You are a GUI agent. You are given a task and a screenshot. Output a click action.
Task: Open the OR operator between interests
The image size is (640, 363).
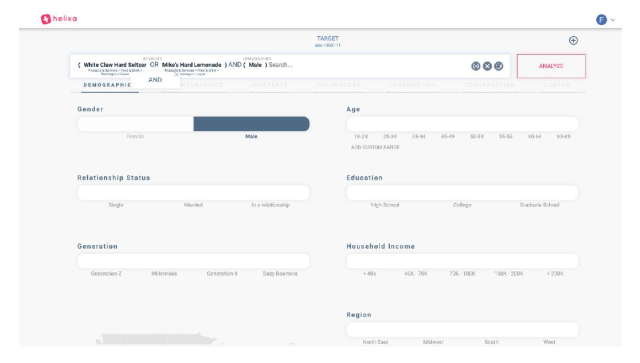pyautogui.click(x=154, y=65)
